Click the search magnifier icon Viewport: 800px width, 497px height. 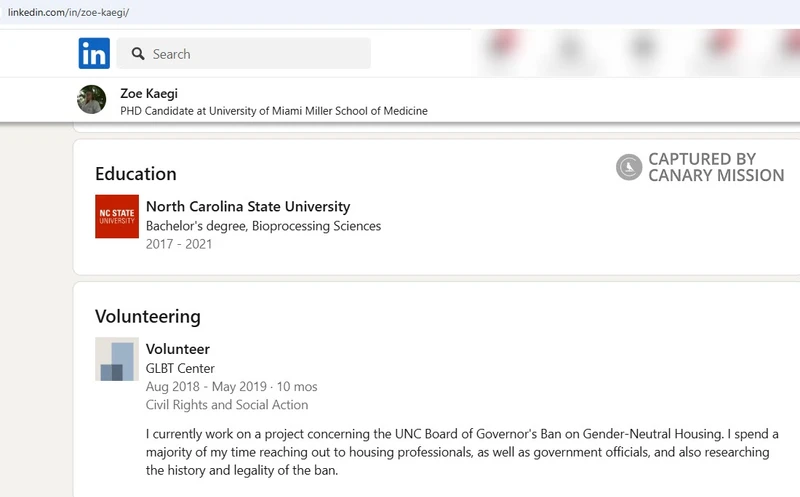[x=138, y=54]
